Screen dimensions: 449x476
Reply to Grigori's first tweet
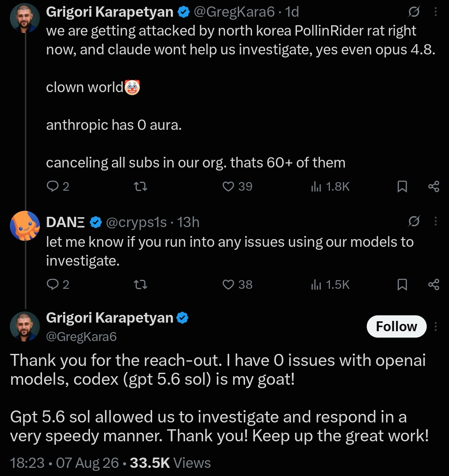tap(58, 186)
